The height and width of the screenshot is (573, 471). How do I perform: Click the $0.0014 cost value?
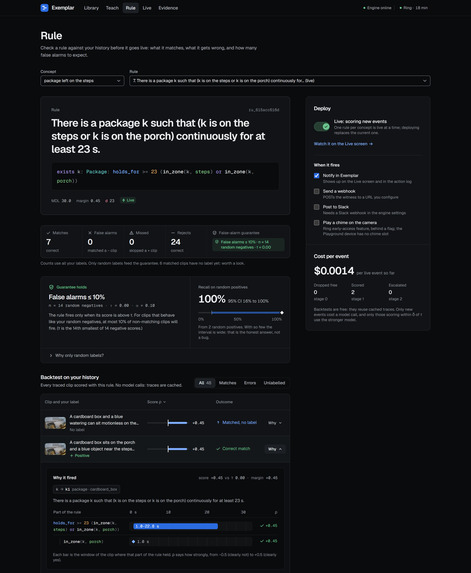click(334, 271)
